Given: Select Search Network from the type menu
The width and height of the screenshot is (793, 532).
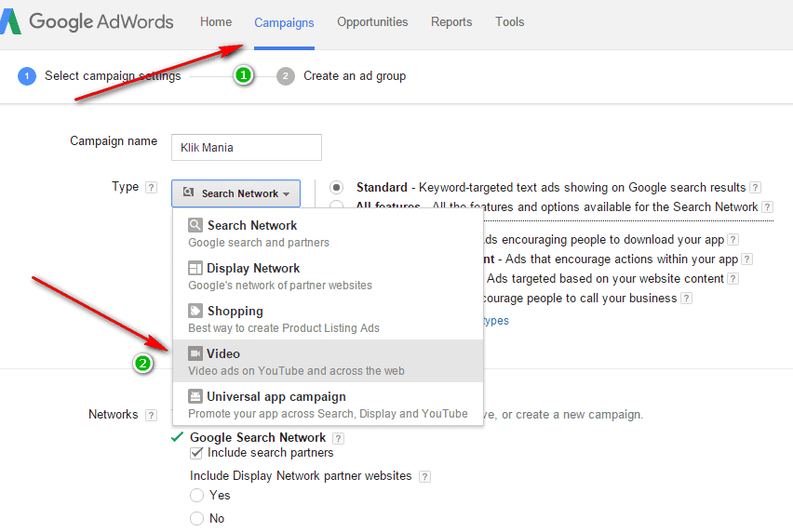Looking at the screenshot, I should coord(328,233).
